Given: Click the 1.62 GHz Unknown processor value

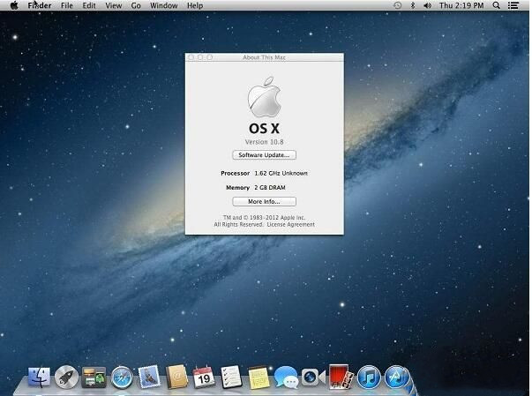Looking at the screenshot, I should [281, 173].
